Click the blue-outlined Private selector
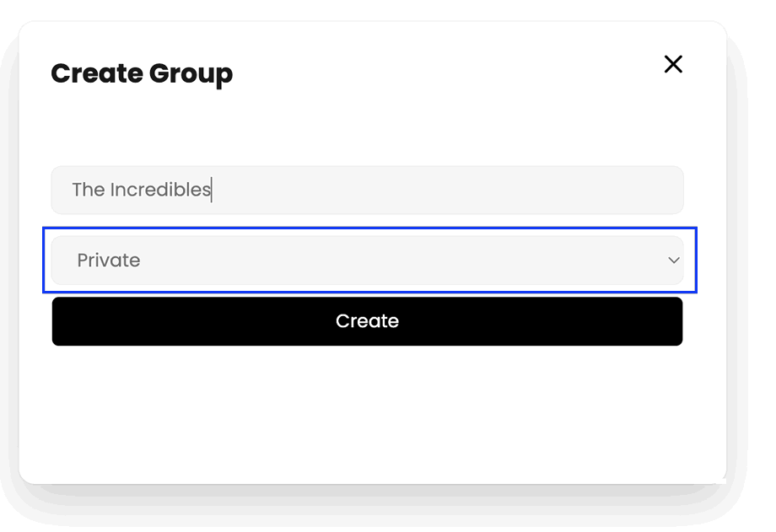Image resolution: width=776 pixels, height=532 pixels. [x=367, y=261]
